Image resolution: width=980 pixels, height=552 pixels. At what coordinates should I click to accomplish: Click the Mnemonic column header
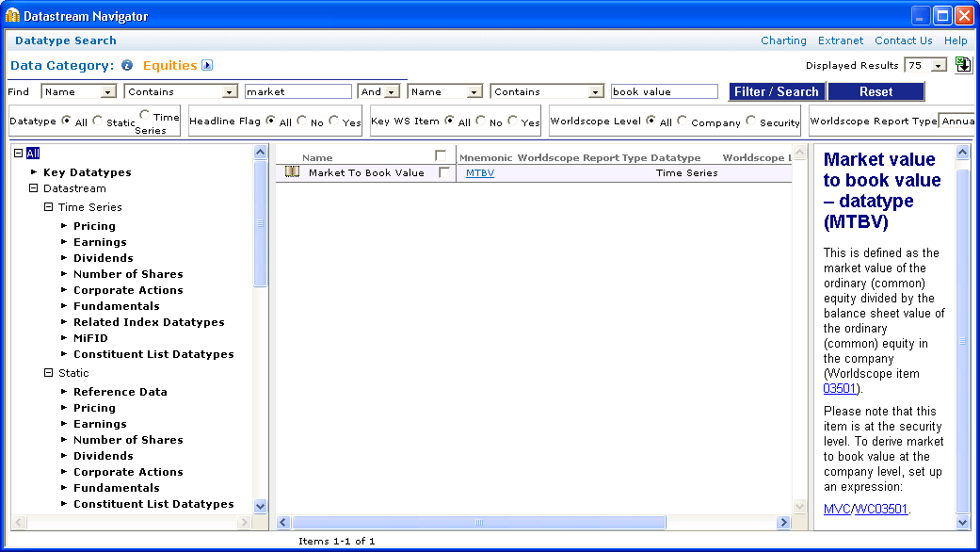point(486,157)
